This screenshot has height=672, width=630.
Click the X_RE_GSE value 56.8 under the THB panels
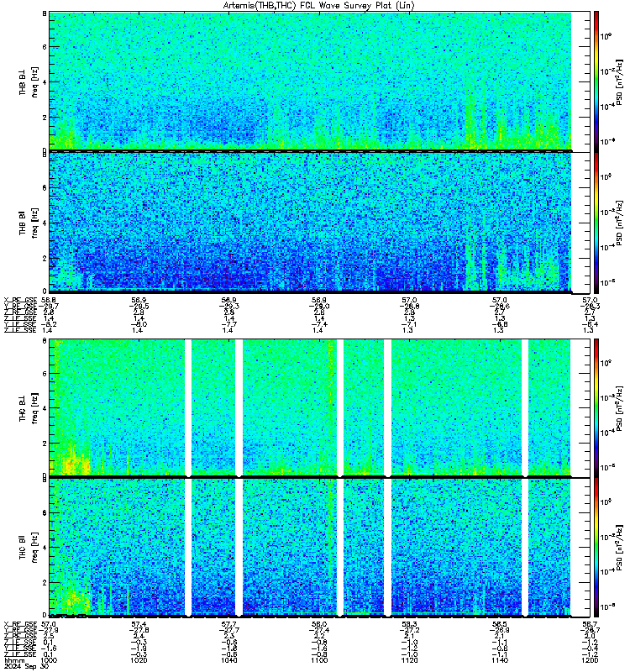pos(49,300)
